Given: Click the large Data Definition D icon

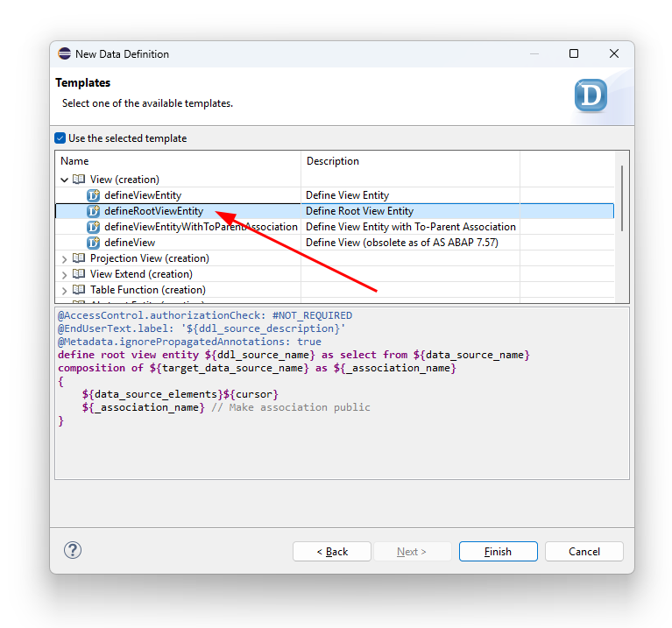Looking at the screenshot, I should point(591,95).
